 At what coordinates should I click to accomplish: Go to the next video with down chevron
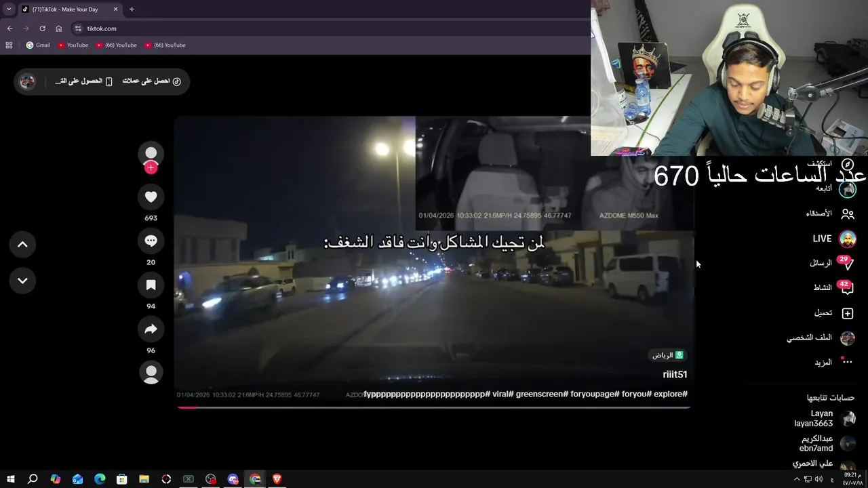(x=22, y=281)
